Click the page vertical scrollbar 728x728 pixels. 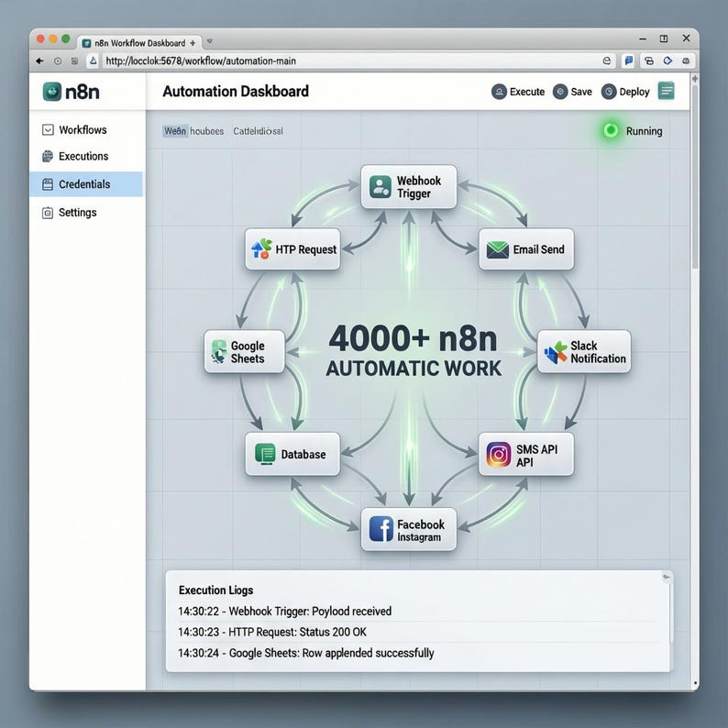point(695,176)
